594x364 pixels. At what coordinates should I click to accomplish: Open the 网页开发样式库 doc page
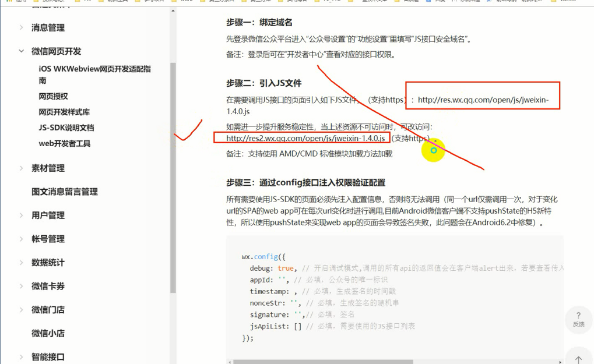tap(64, 112)
